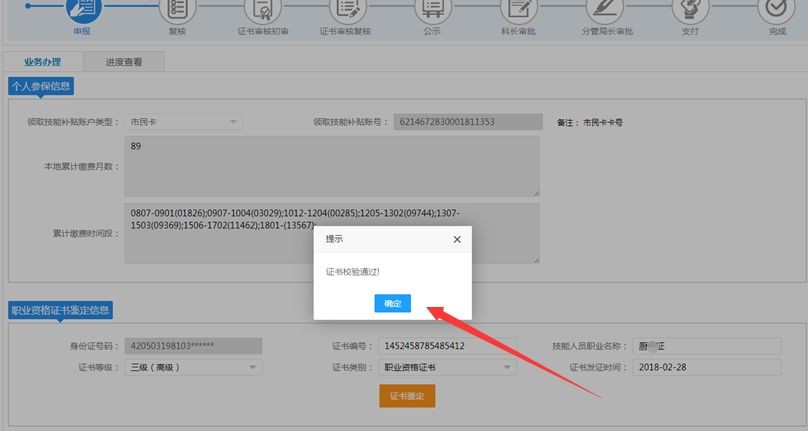Select the 证书审核初审 step icon
808x431 pixels.
(263, 8)
